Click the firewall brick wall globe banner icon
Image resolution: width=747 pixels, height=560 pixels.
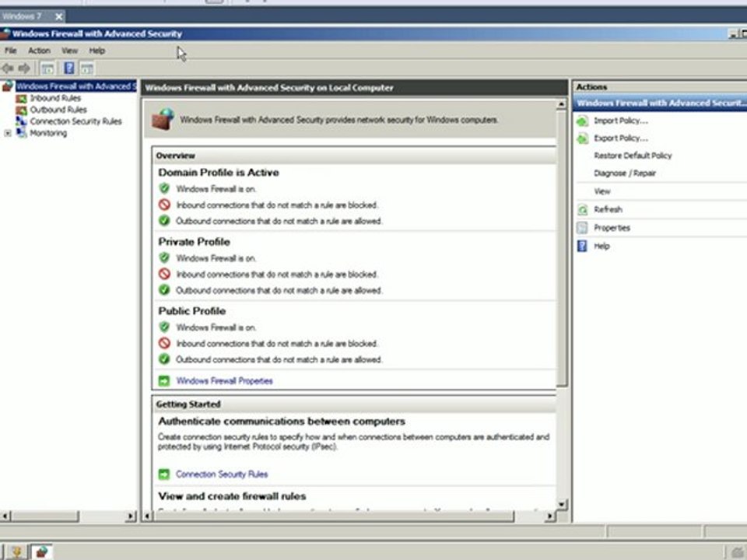(x=163, y=119)
